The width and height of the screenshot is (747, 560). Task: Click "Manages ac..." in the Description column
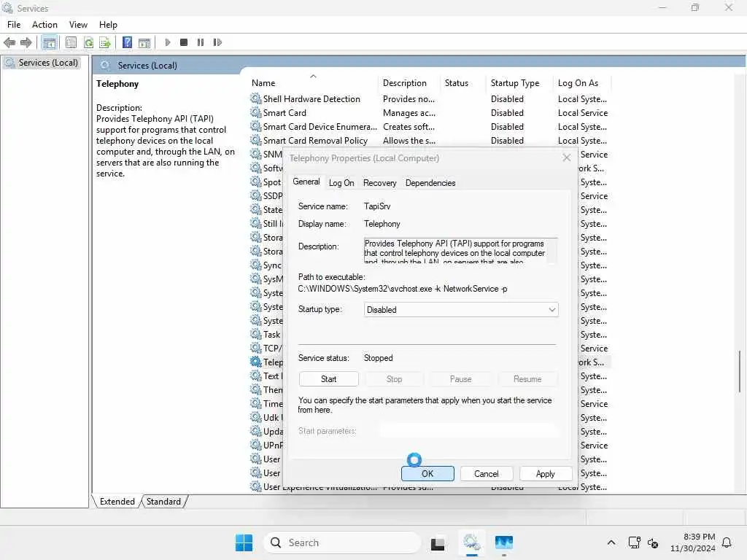coord(409,113)
